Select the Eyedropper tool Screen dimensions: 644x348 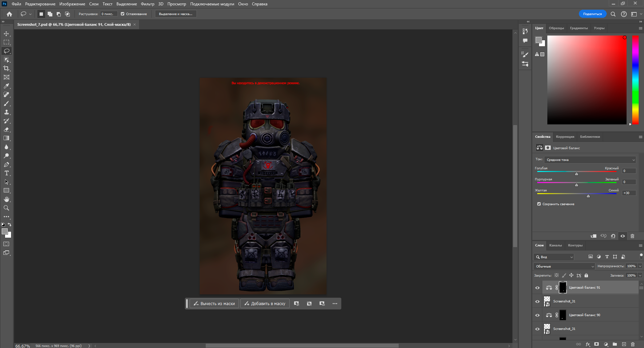pyautogui.click(x=6, y=86)
